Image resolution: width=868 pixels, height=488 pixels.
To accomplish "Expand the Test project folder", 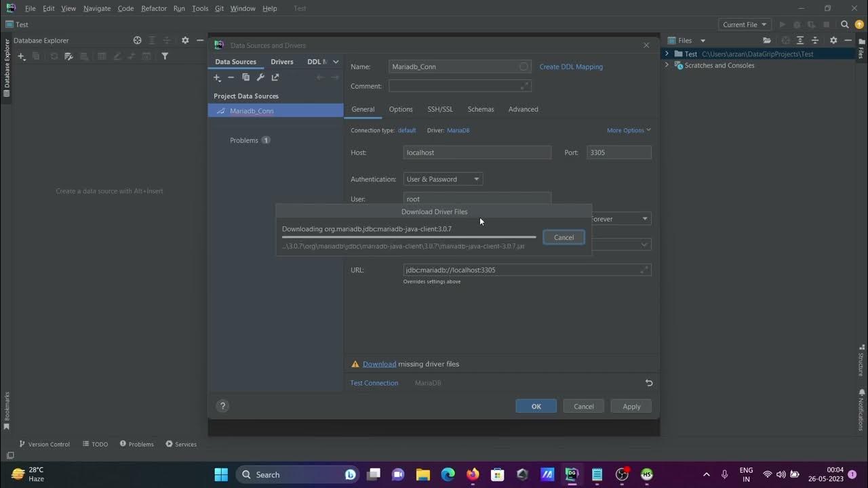I will tap(667, 54).
